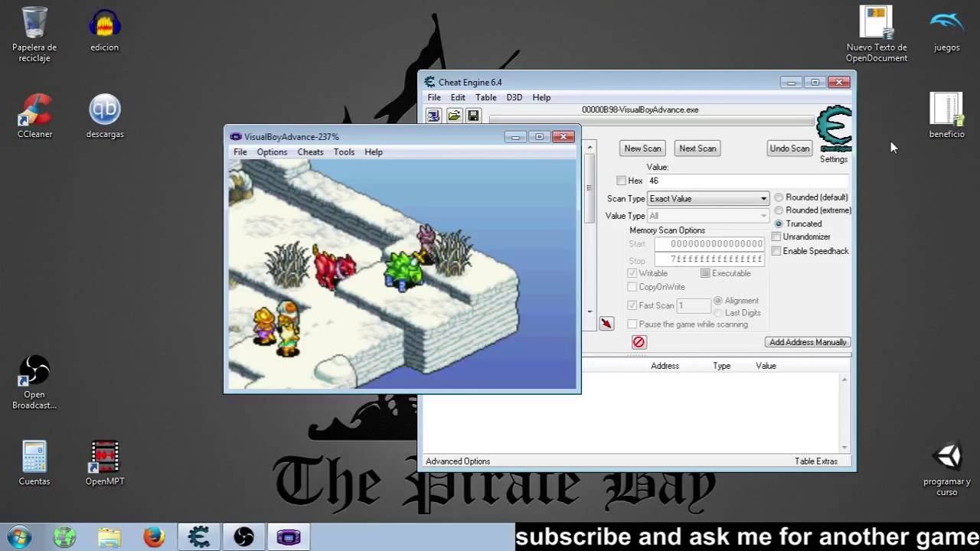Click the address list scrollbar
This screenshot has width=980, height=551.
[x=844, y=413]
